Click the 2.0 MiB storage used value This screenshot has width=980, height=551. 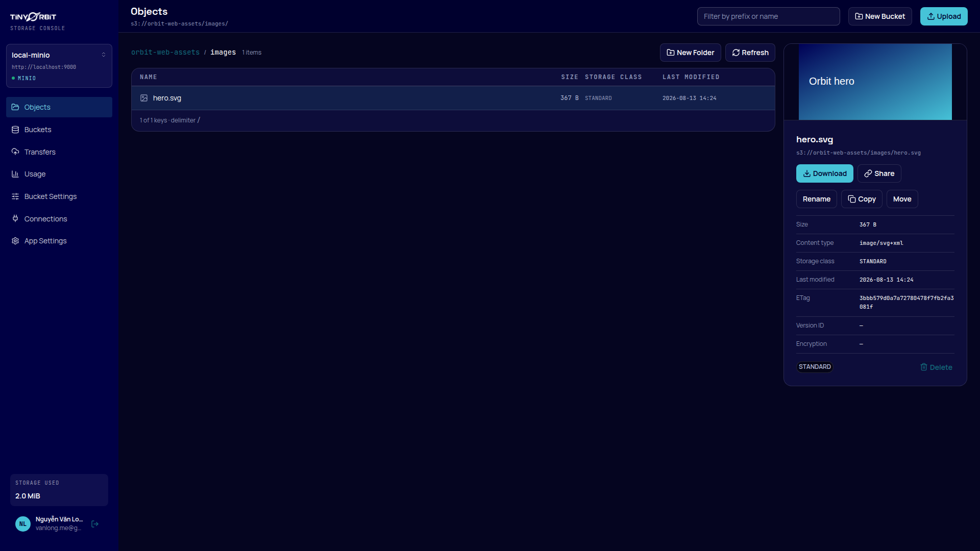click(28, 496)
